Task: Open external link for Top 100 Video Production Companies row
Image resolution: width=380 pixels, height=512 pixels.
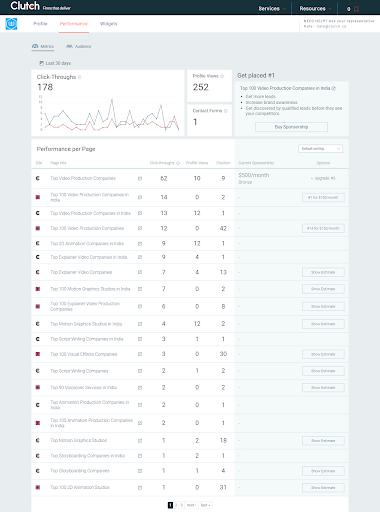Action: tap(140, 228)
